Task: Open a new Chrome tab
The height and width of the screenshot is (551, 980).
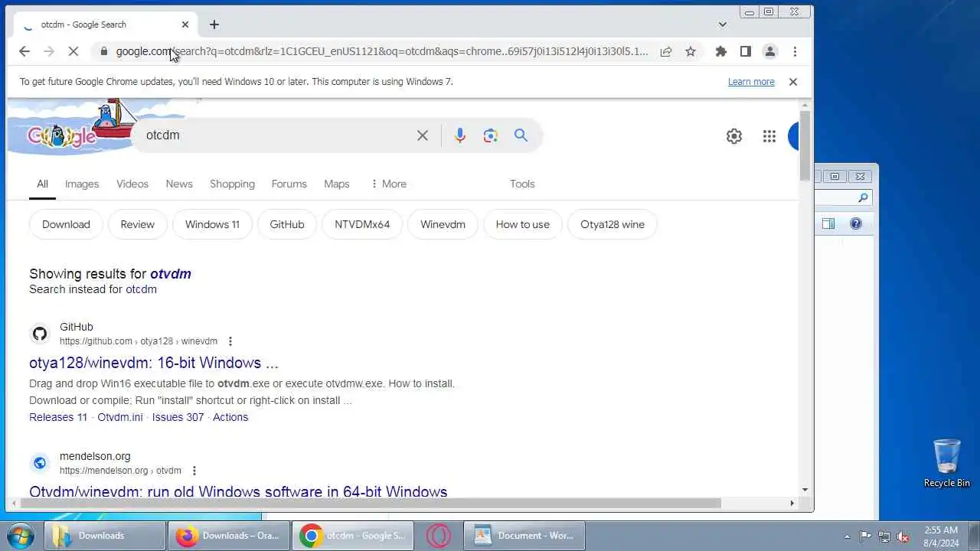Action: tap(214, 24)
